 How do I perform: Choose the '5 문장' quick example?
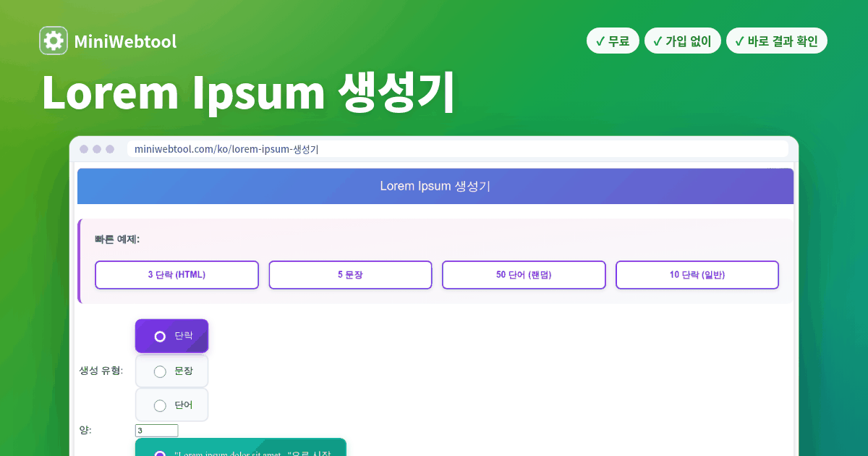pyautogui.click(x=350, y=275)
